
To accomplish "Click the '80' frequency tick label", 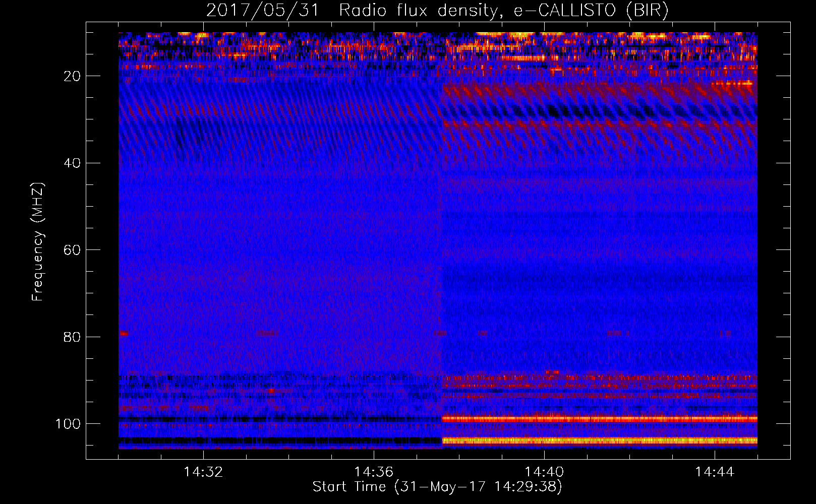I will click(x=72, y=337).
